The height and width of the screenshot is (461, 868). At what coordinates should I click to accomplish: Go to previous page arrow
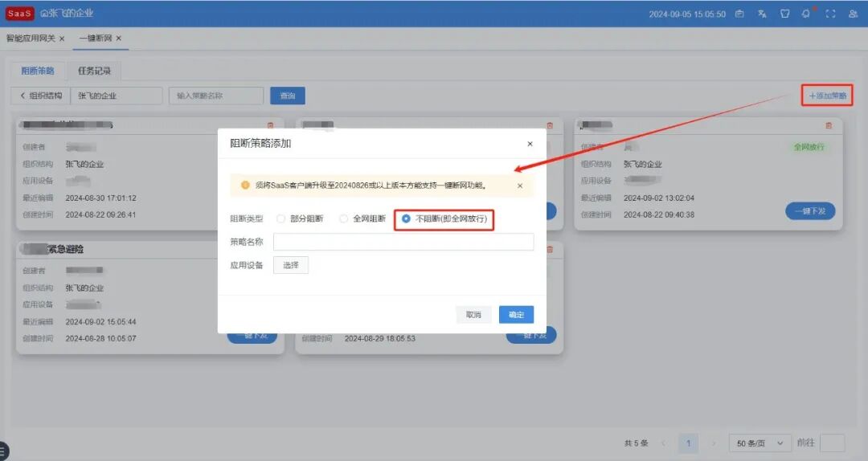point(663,443)
